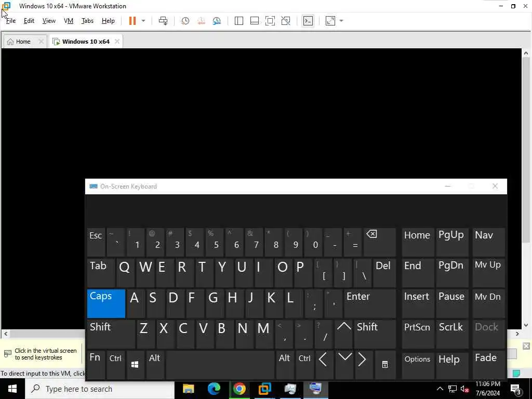Click the right arrow key
This screenshot has height=399, width=532.
point(363,365)
